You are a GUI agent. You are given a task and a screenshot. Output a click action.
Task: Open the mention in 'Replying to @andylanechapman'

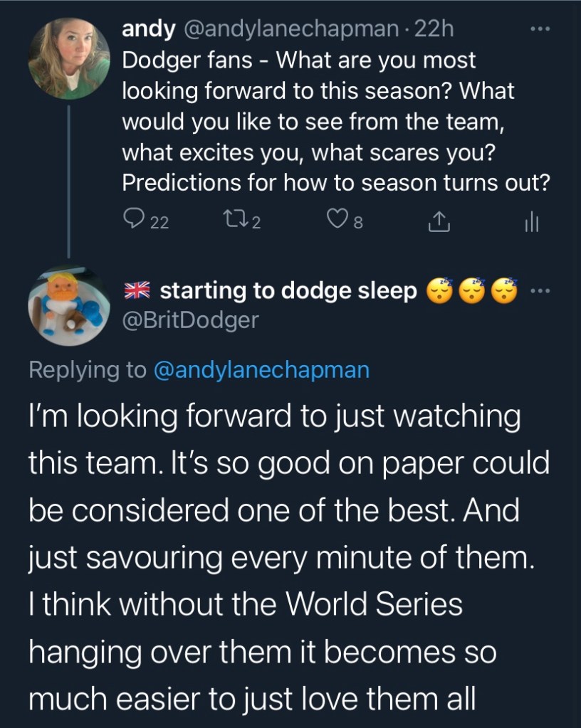click(261, 370)
